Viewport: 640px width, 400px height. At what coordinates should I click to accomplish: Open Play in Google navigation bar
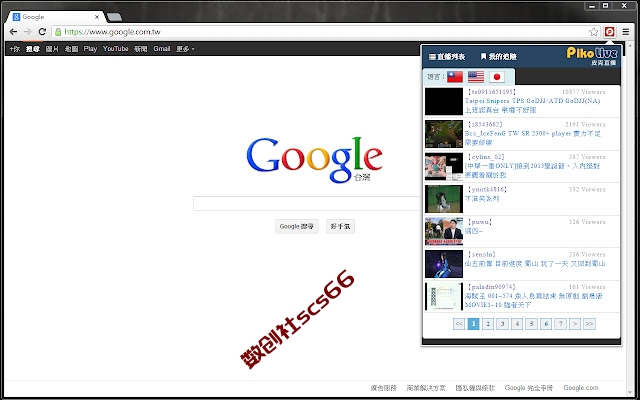(x=90, y=49)
